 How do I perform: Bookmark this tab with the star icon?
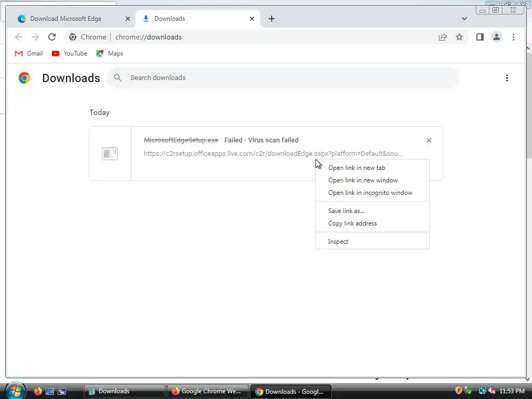[459, 37]
